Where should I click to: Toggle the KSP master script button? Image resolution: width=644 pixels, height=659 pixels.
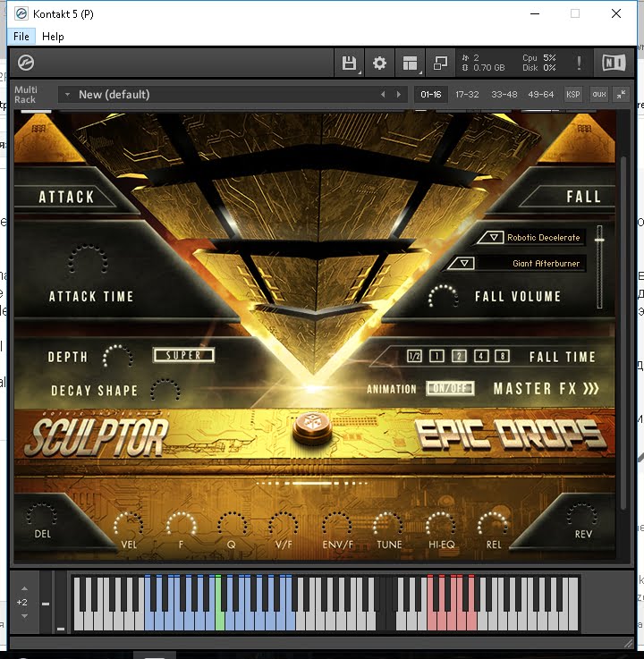point(573,95)
